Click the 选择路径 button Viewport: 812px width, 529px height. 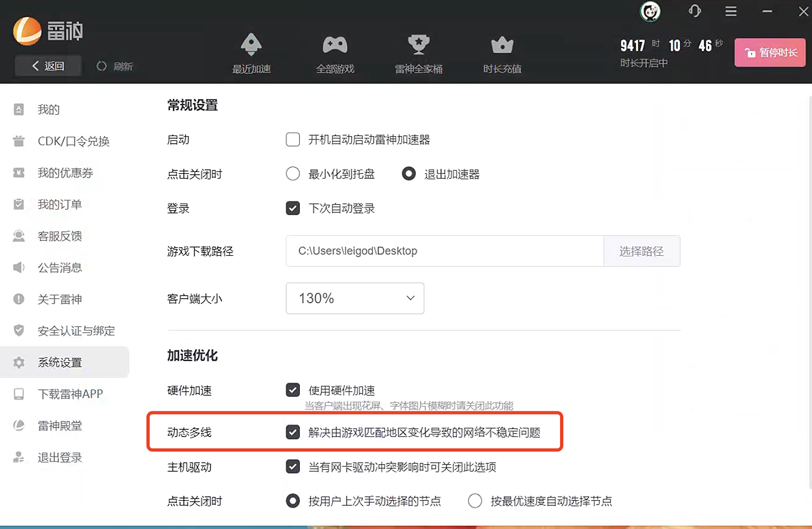642,251
